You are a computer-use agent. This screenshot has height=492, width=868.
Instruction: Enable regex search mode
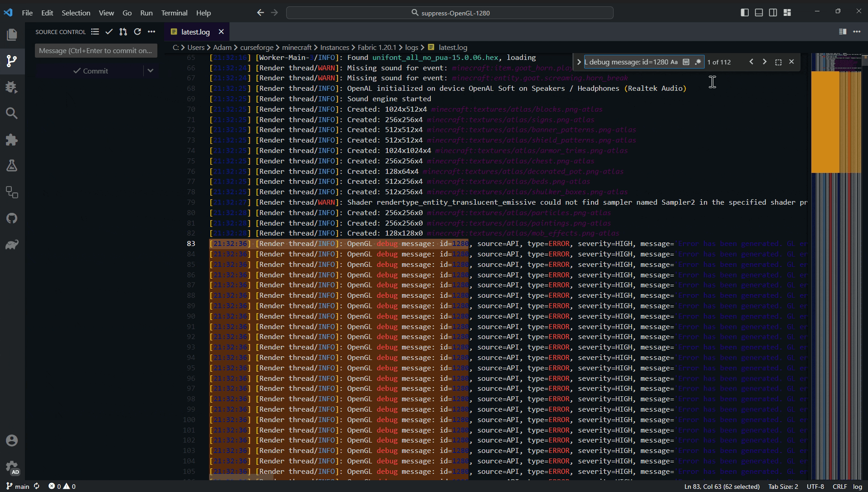[x=698, y=62]
